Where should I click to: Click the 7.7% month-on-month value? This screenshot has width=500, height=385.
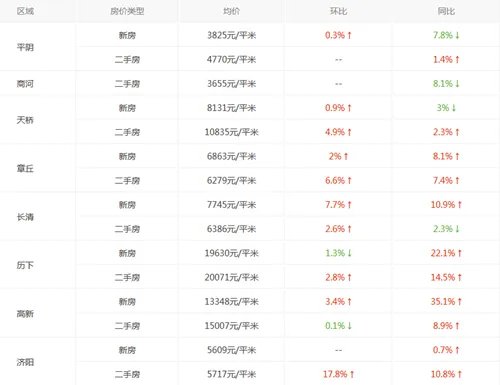point(338,205)
